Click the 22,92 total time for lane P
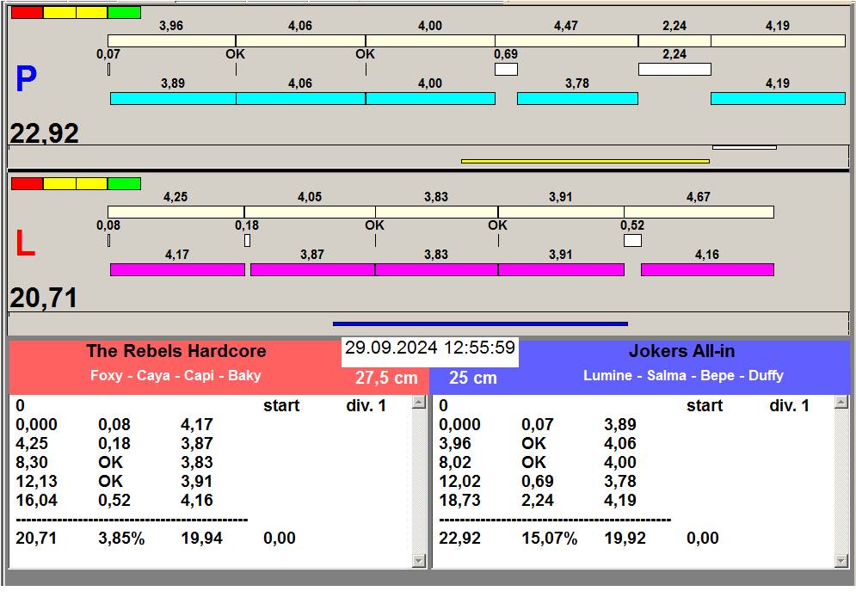This screenshot has width=856, height=616. (x=45, y=133)
